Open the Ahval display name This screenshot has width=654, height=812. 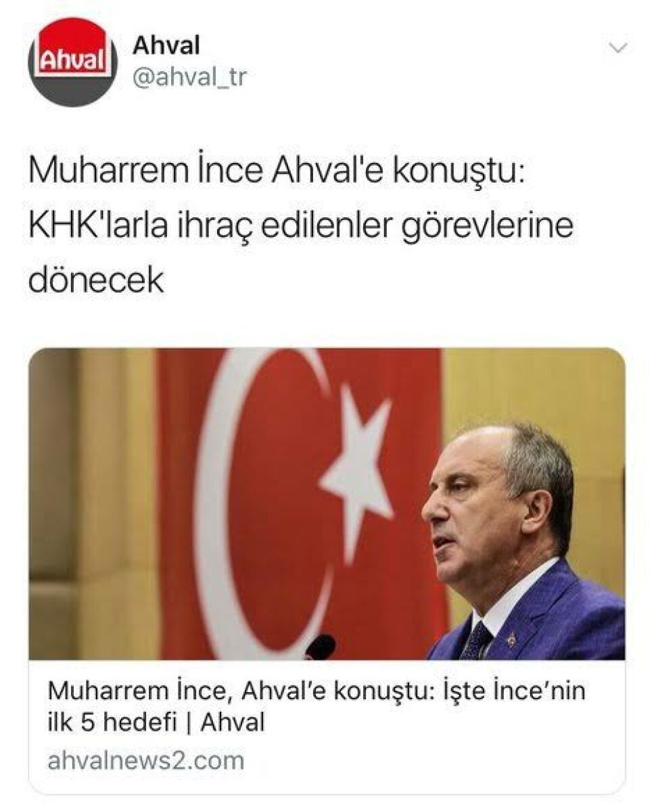[166, 46]
